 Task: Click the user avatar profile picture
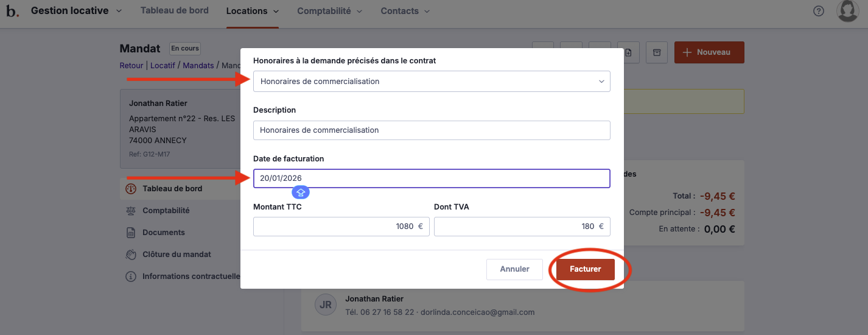847,11
